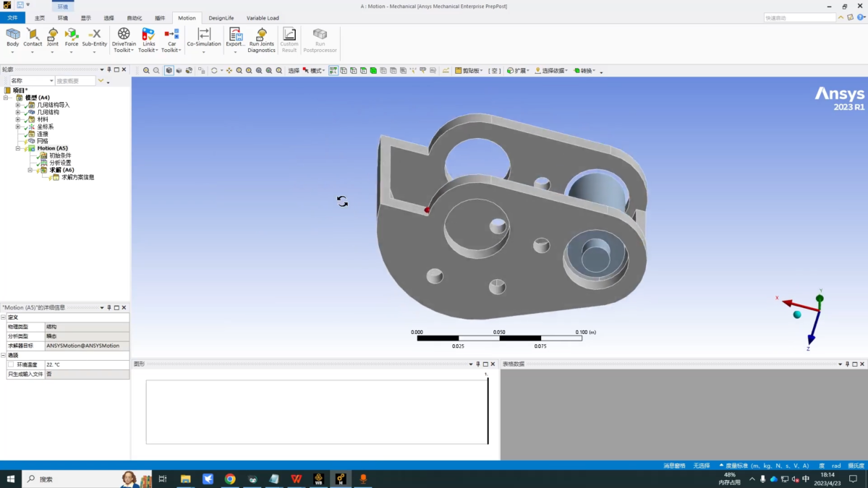The width and height of the screenshot is (868, 488).
Task: Collapse the Motion (A5) tree node
Action: point(17,148)
